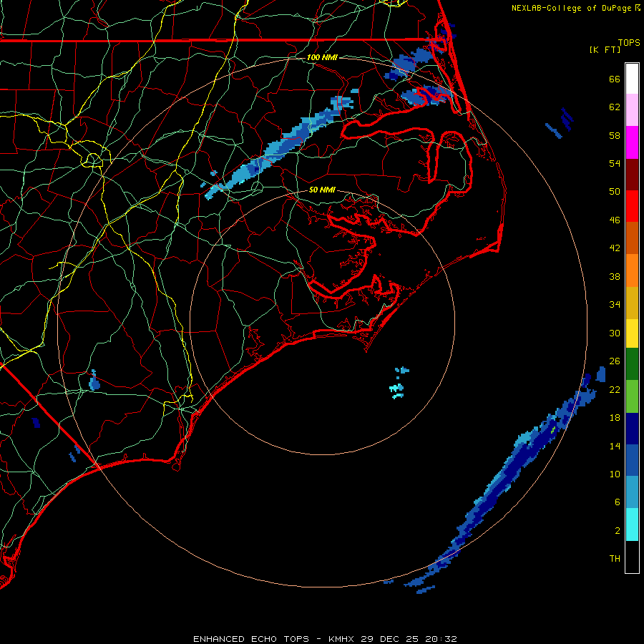This screenshot has width=644, height=644.
Task: Click the KMHX radar site identifier
Action: 341,639
